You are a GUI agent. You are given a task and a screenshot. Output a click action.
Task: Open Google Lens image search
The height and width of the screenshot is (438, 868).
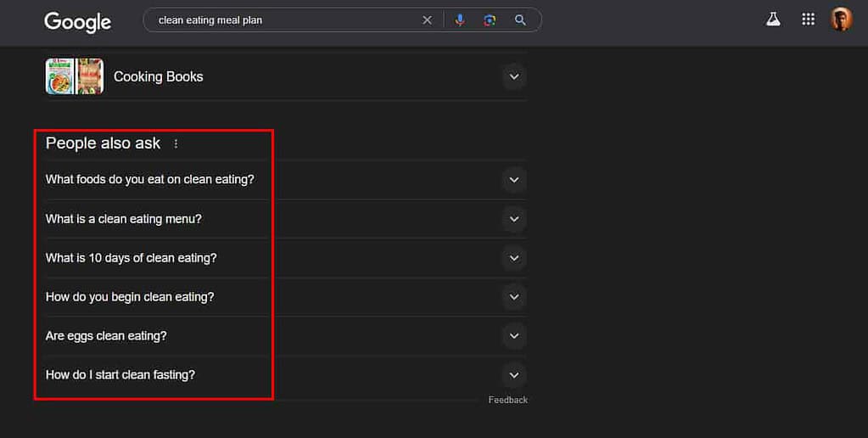point(490,20)
